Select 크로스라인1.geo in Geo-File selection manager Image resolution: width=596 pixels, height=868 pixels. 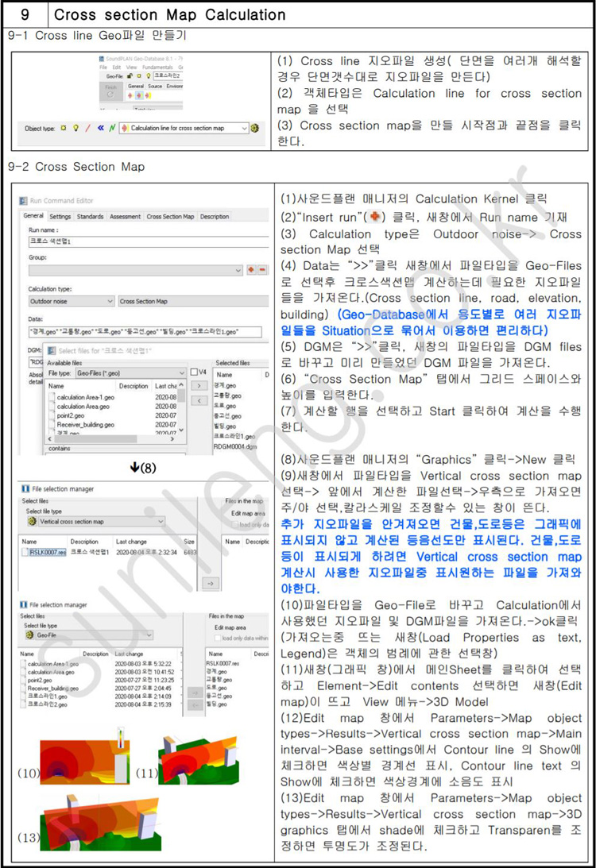[48, 696]
